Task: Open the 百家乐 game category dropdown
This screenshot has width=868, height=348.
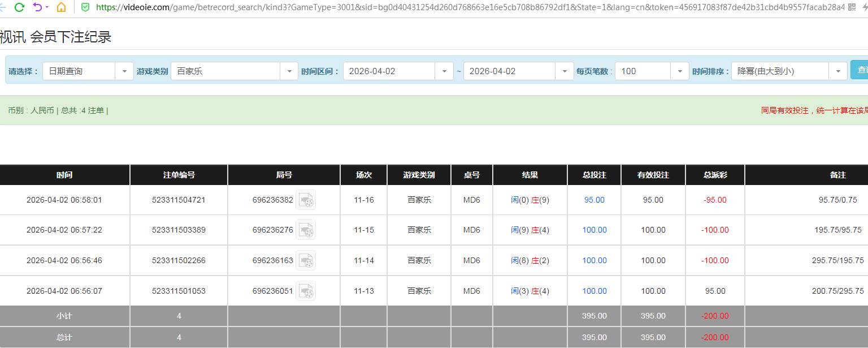Action: click(x=289, y=71)
